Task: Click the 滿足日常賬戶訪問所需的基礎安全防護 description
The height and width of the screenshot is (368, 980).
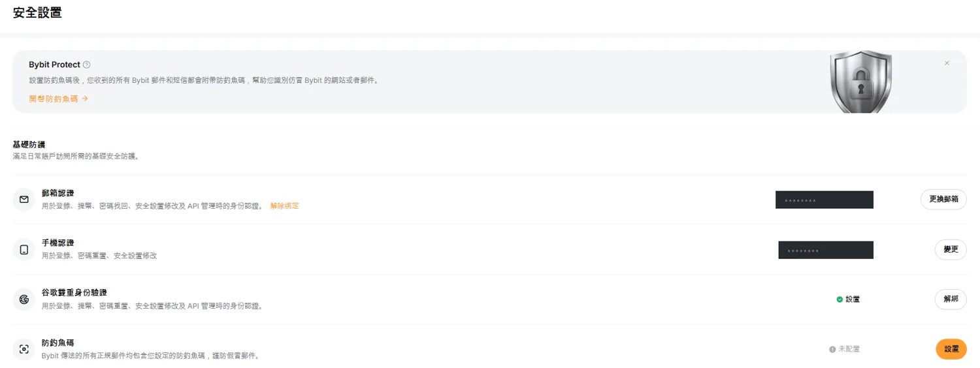Action: pyautogui.click(x=76, y=157)
